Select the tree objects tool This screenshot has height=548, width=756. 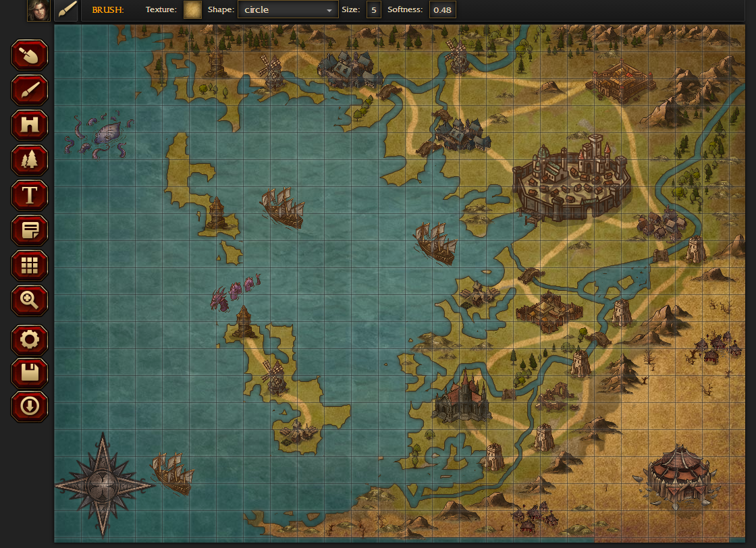29,160
